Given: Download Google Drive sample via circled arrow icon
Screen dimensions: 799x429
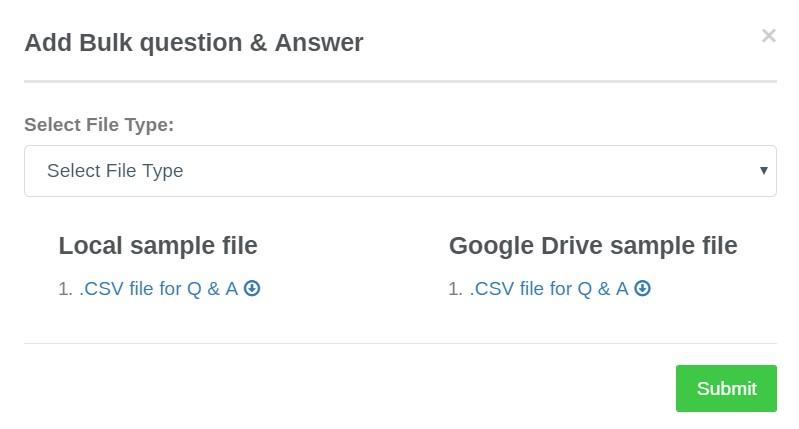Looking at the screenshot, I should [643, 288].
